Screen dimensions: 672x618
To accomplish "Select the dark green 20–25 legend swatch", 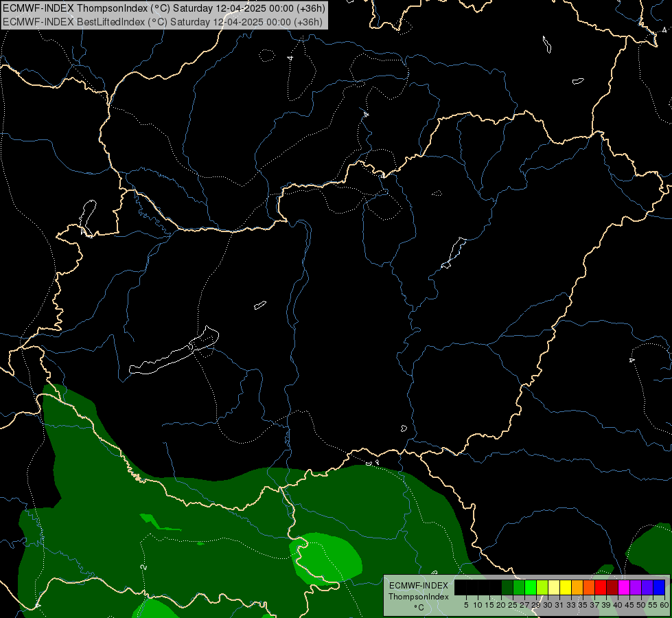I will (507, 587).
